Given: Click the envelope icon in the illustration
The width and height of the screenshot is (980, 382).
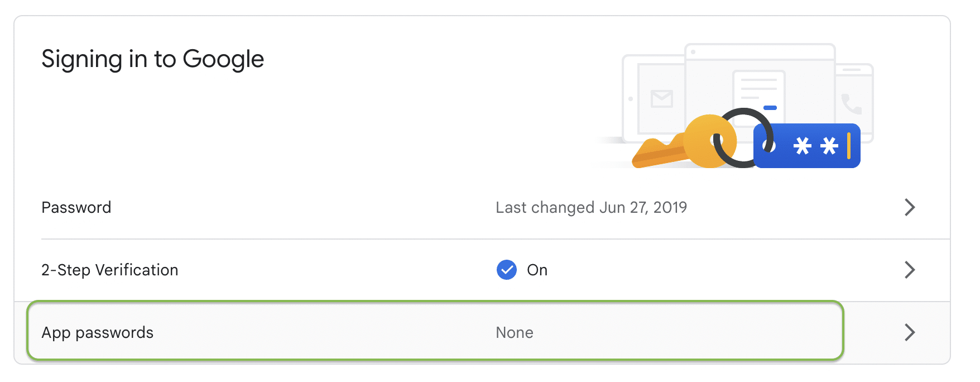Looking at the screenshot, I should (662, 99).
